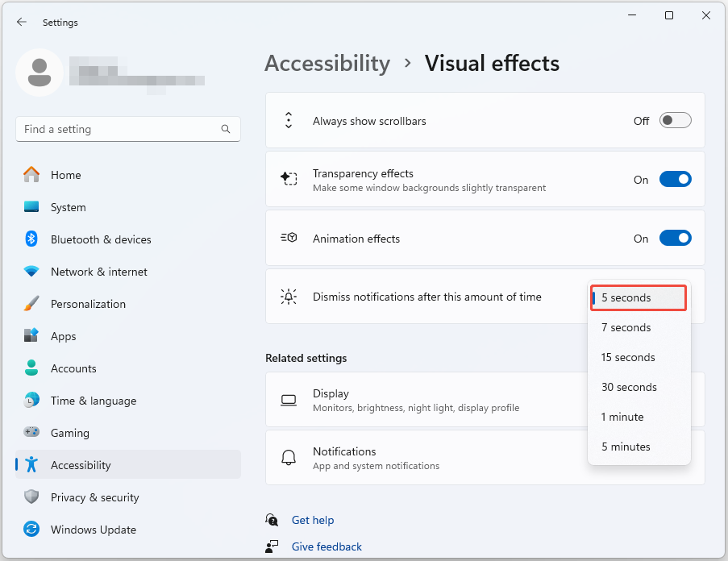Open Time & language section
The image size is (728, 561).
click(x=93, y=401)
